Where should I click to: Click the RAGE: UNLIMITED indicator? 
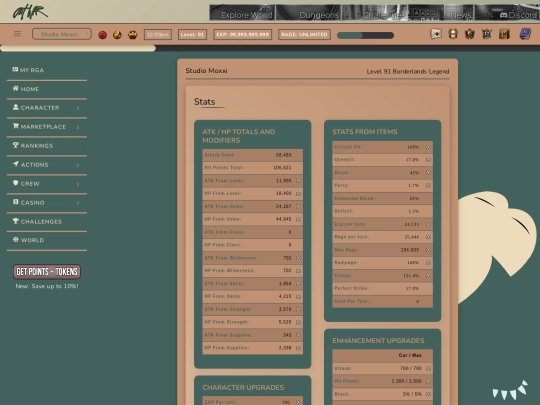tap(304, 34)
